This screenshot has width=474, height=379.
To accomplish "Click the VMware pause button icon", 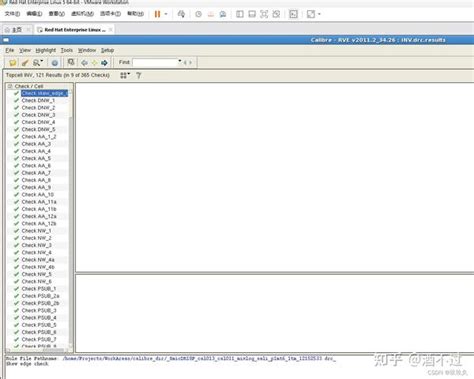I will 157,14.
